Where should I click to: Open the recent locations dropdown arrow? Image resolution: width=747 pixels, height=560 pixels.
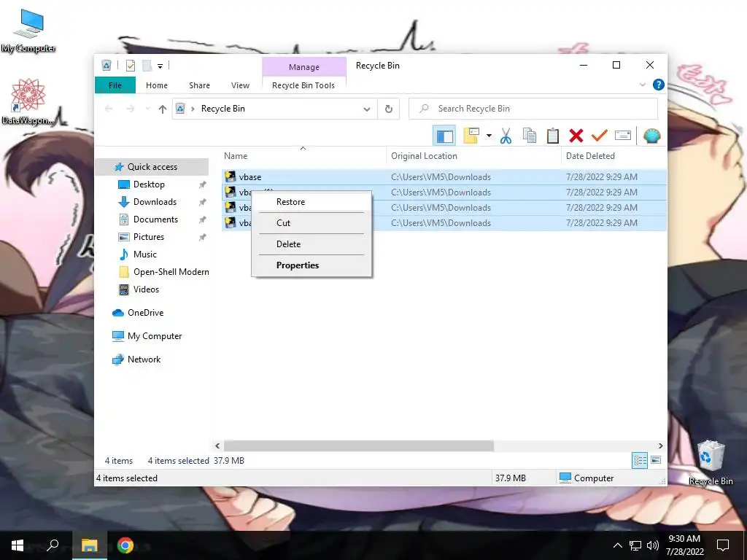pyautogui.click(x=147, y=109)
